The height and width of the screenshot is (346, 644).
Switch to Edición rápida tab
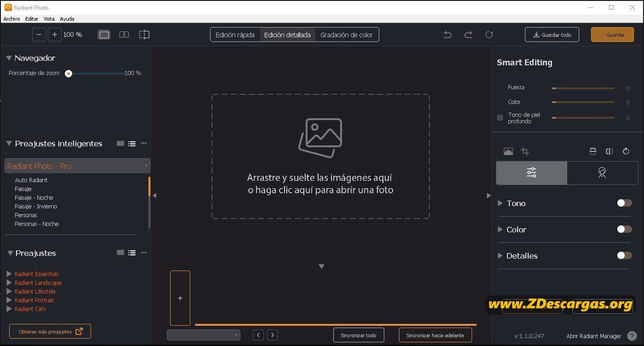coord(235,35)
